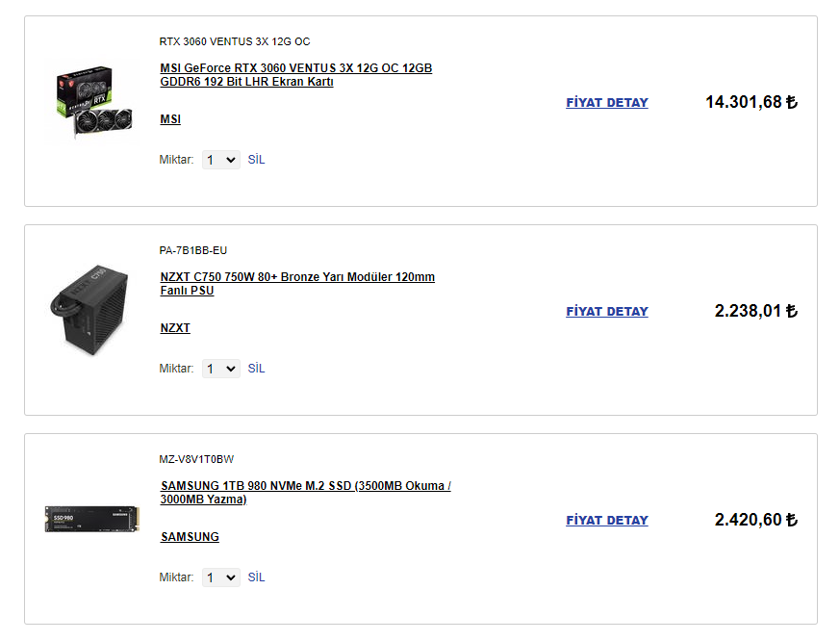
Task: Expand quantity dropdown for NZXT C750 PSU
Action: pos(220,369)
